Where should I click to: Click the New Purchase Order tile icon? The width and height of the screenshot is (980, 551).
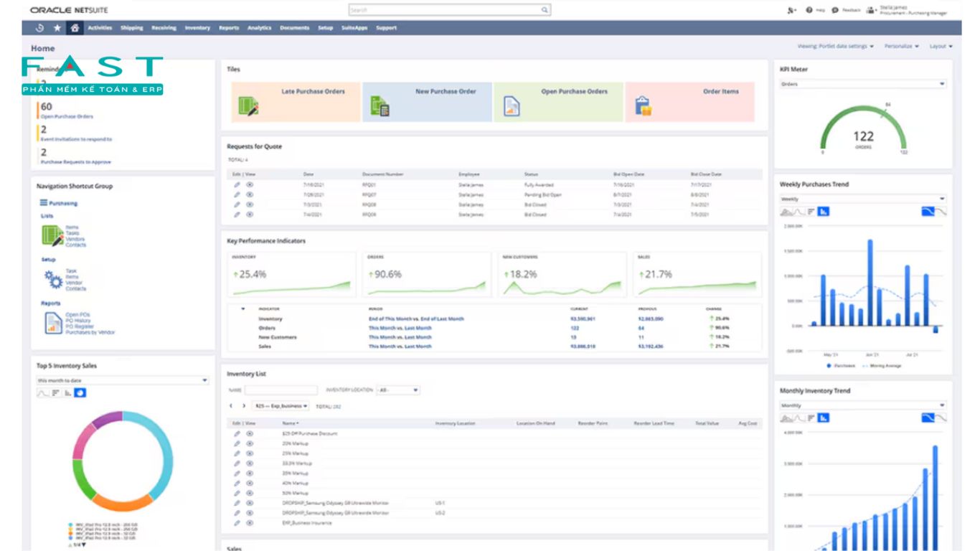380,107
